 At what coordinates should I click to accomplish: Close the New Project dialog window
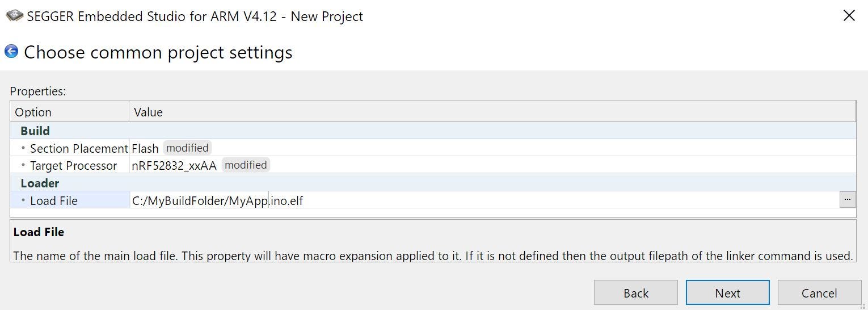849,16
